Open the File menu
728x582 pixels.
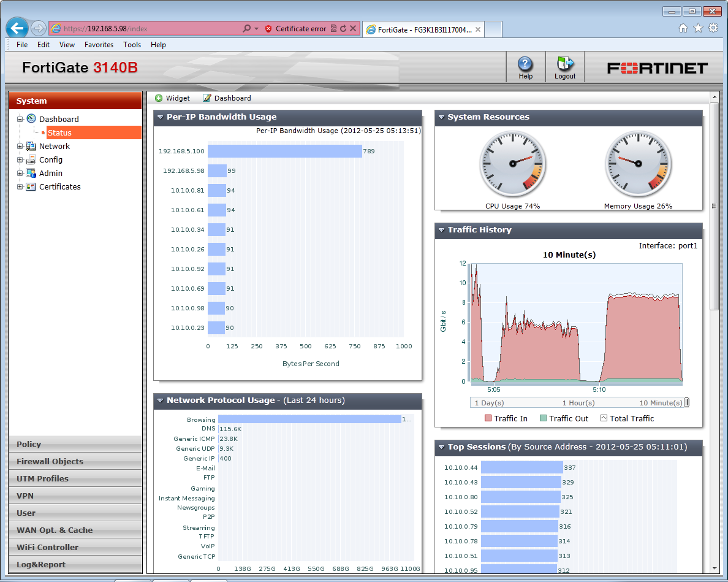tap(22, 45)
